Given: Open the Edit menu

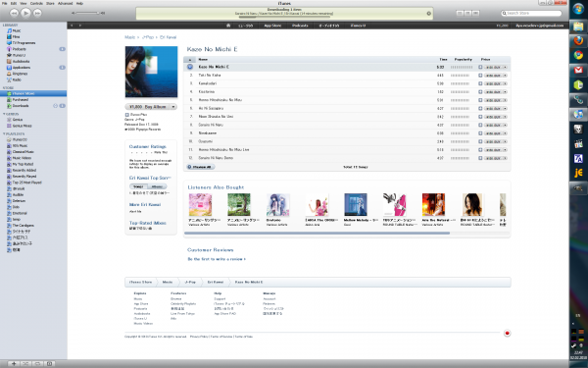Looking at the screenshot, I should pyautogui.click(x=14, y=3).
